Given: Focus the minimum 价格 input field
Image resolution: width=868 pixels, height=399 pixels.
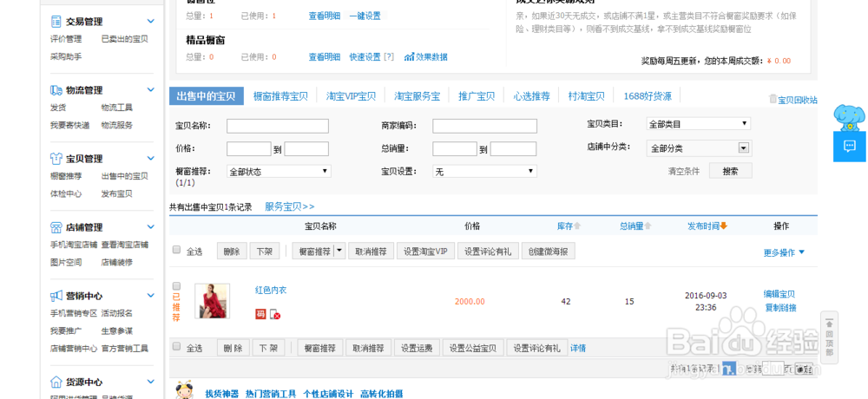Looking at the screenshot, I should [x=248, y=149].
